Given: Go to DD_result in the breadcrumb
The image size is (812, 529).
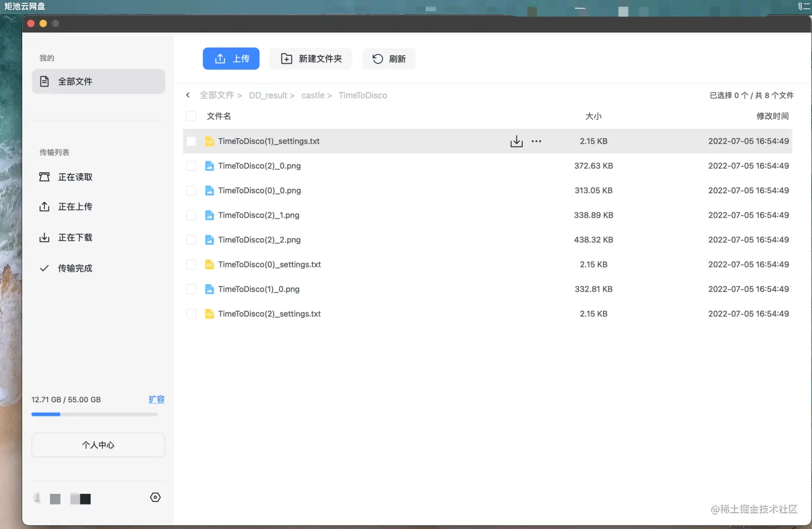Looking at the screenshot, I should tap(269, 95).
